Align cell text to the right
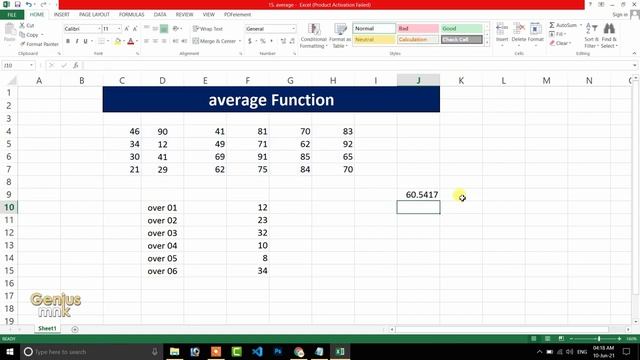 164,41
